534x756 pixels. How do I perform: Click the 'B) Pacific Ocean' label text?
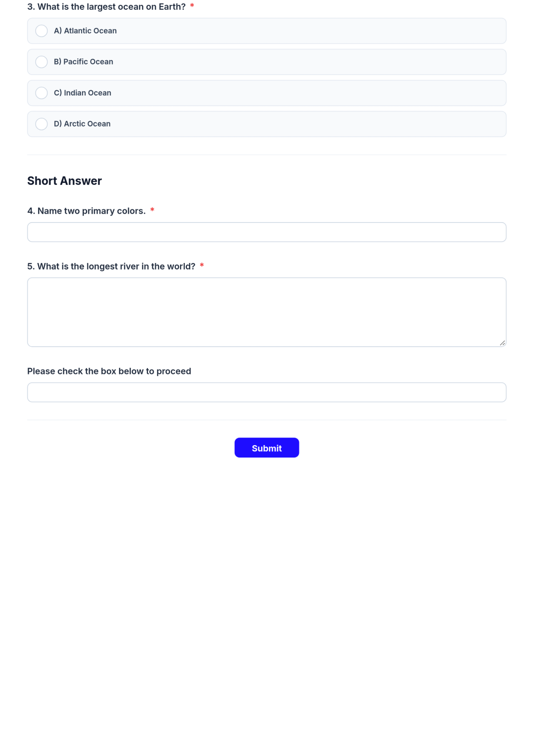tap(84, 62)
